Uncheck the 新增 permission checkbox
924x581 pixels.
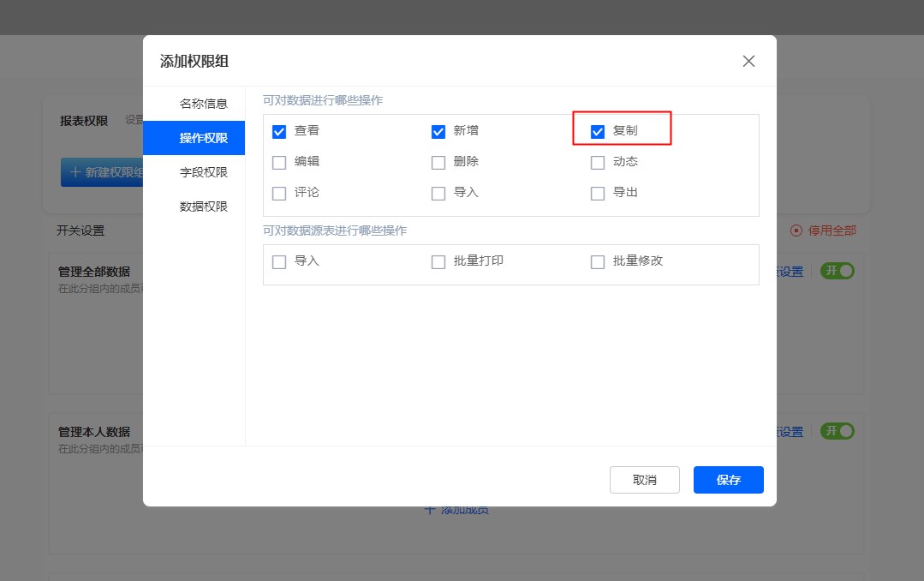[438, 132]
